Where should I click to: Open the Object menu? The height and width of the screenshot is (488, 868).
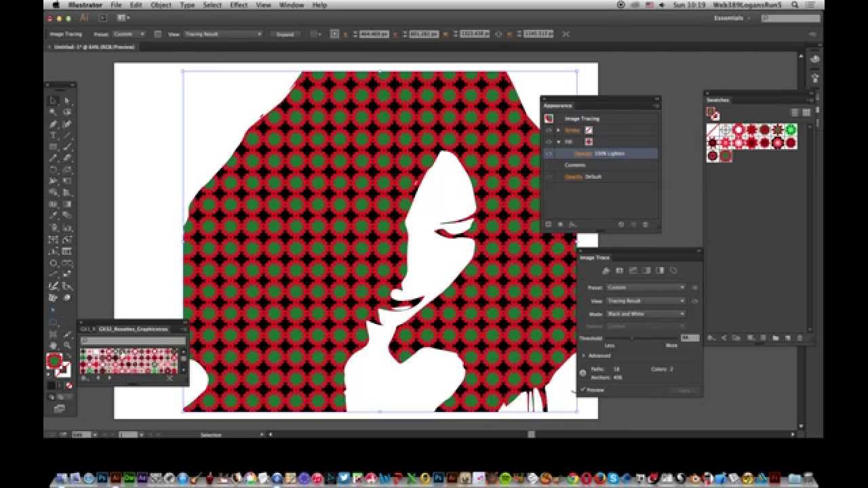tap(161, 5)
